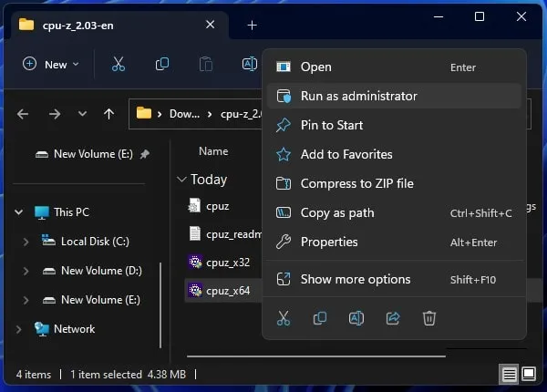Screen dimensions: 547x392
Task: Collapse the This PC tree node
Action: tap(19, 212)
